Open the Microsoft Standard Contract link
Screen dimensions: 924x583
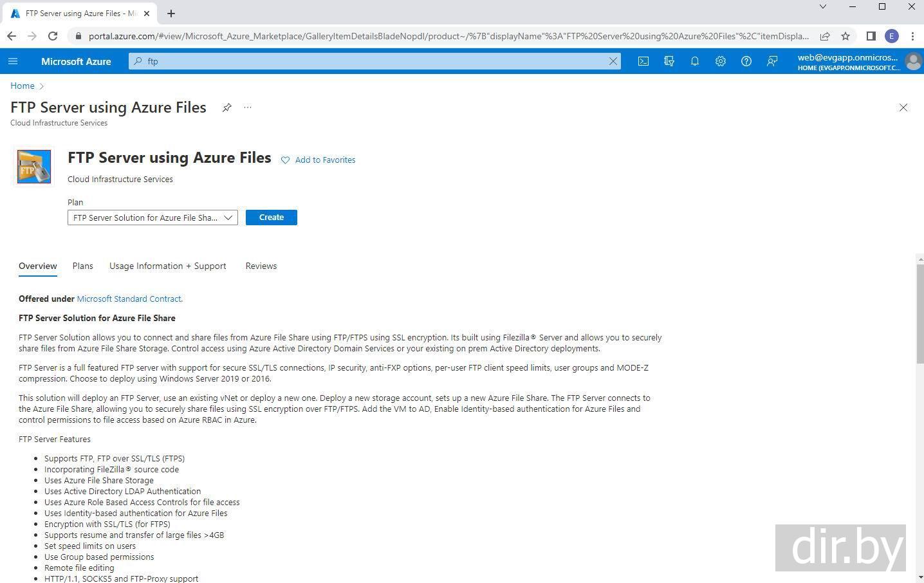tap(129, 299)
